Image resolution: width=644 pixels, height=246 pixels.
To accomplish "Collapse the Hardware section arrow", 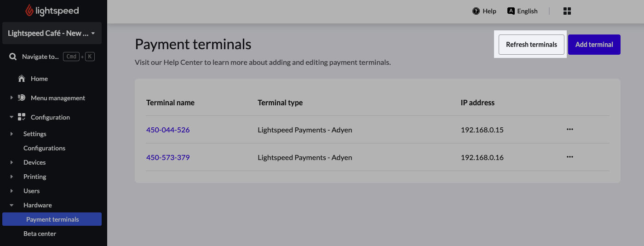I will [11, 205].
